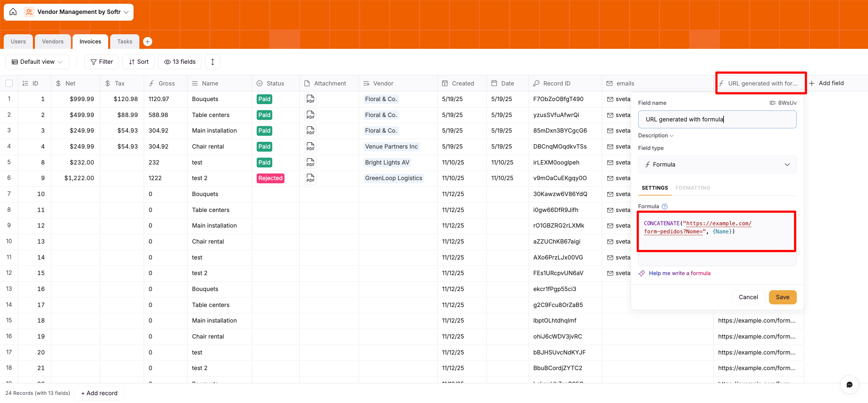Click the chat support bubble icon

coord(849,384)
